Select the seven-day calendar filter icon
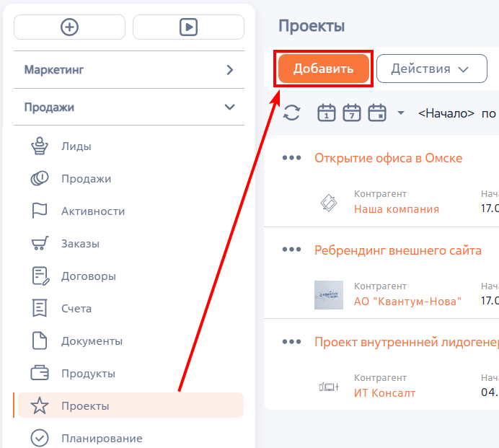 pos(352,113)
